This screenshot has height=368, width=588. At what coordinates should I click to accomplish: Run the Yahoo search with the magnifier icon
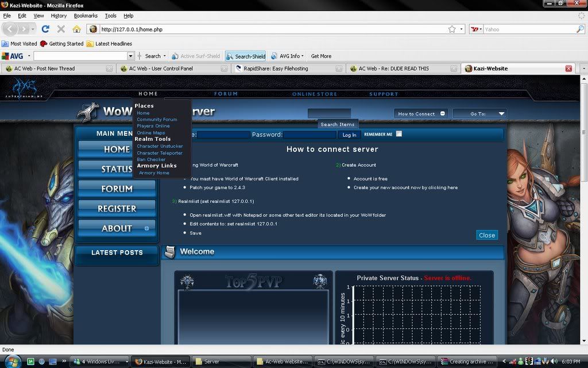point(580,29)
